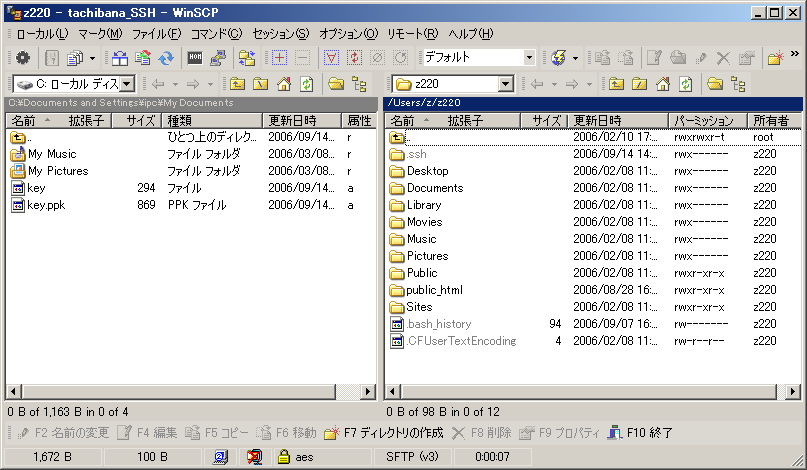The height and width of the screenshot is (470, 807).
Task: Open the ファイル(F) menu
Action: click(x=157, y=34)
